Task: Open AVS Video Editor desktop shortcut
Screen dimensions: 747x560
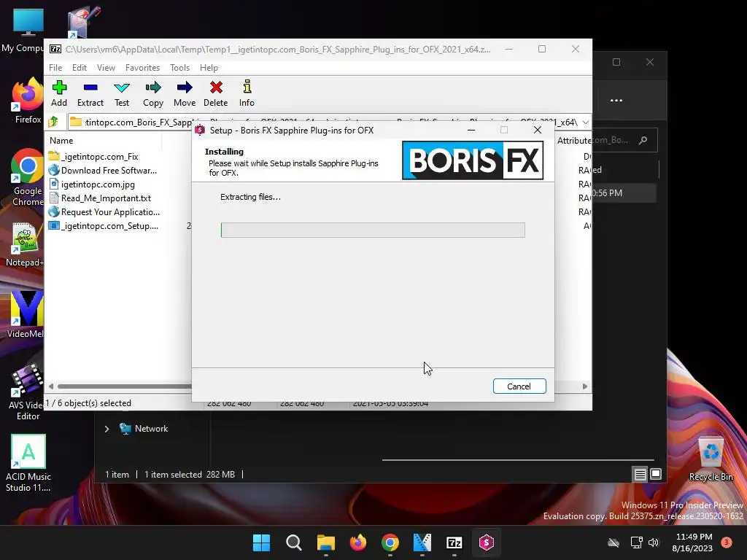Action: click(x=27, y=392)
